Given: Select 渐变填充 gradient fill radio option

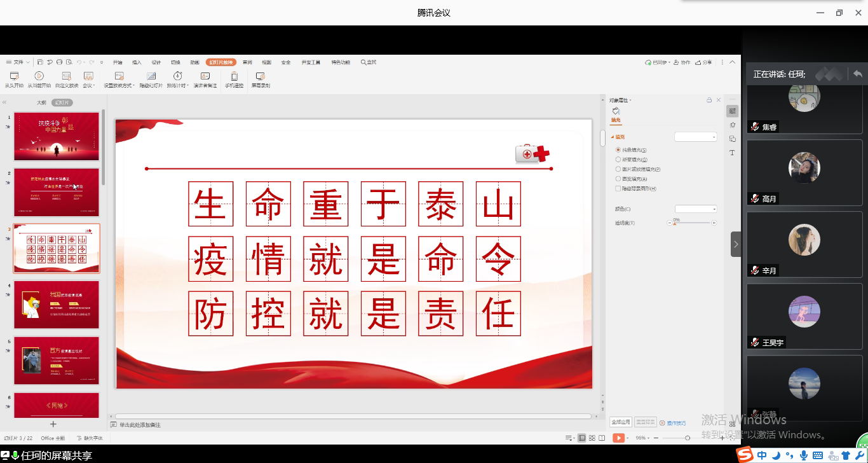Looking at the screenshot, I should (618, 160).
